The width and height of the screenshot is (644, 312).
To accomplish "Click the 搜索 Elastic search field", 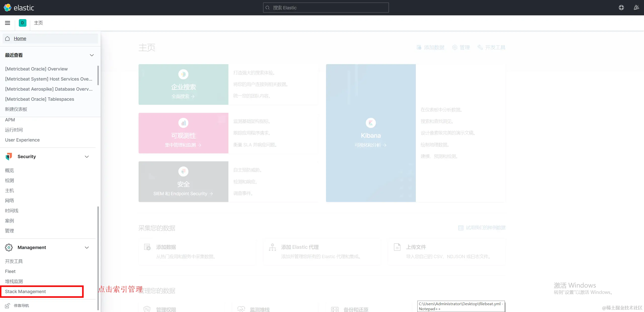I will pyautogui.click(x=326, y=8).
